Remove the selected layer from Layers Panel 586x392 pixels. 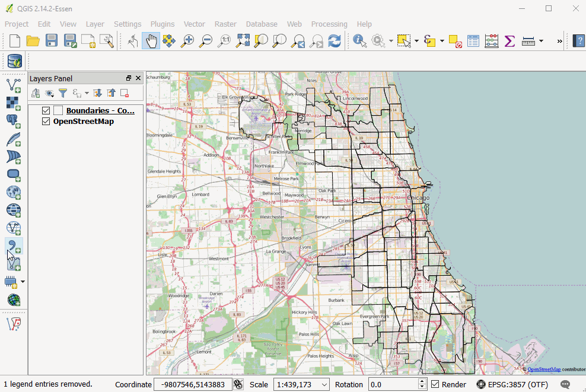(x=125, y=93)
